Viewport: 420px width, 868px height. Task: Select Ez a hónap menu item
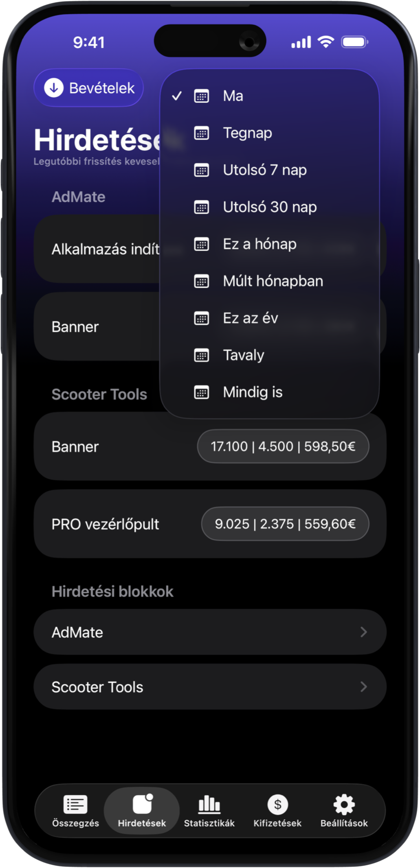(259, 244)
